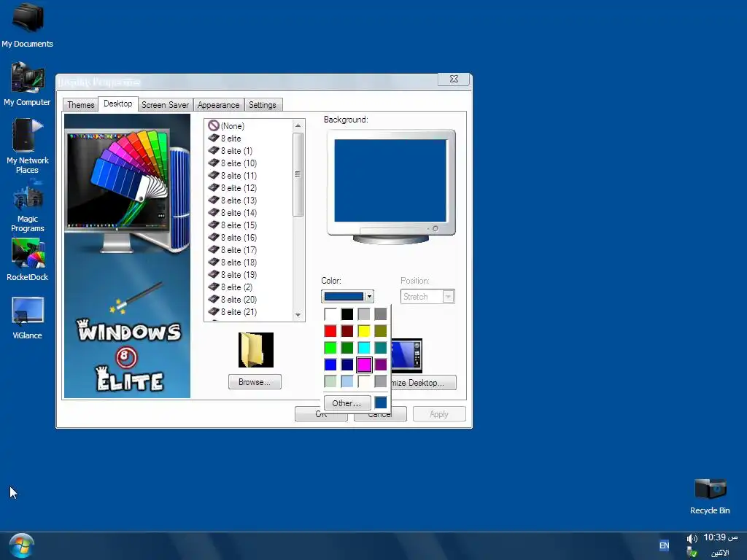Pick the black color swatch

[x=347, y=314]
